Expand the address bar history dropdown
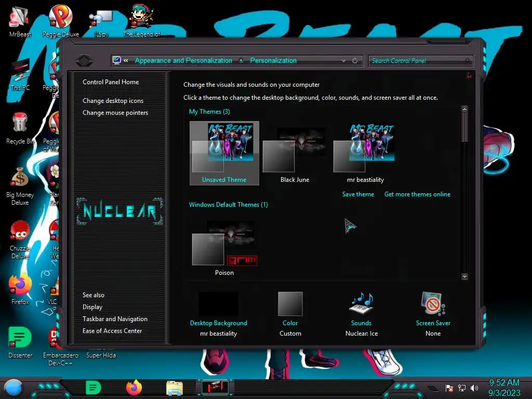Screen dimensions: 532x399 pos(344,61)
